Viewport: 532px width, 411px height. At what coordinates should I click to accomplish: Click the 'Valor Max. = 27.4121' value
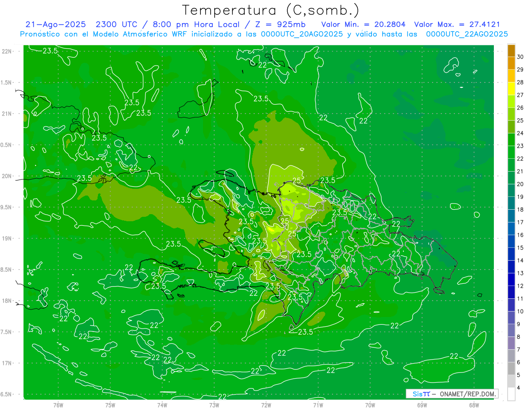[x=457, y=24]
